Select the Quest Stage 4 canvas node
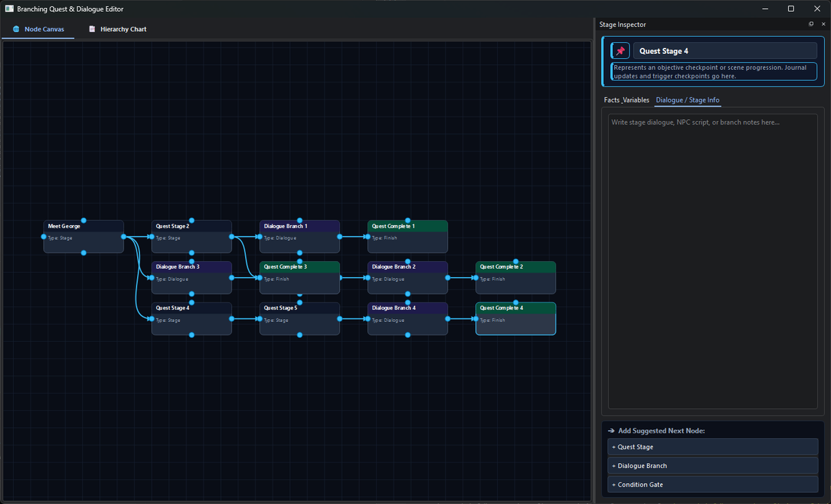This screenshot has width=831, height=504. coord(192,318)
